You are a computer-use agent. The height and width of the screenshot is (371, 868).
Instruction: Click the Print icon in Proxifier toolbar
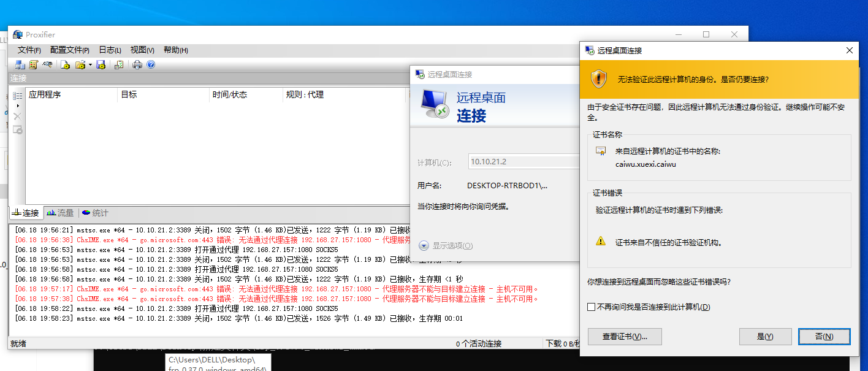tap(137, 64)
